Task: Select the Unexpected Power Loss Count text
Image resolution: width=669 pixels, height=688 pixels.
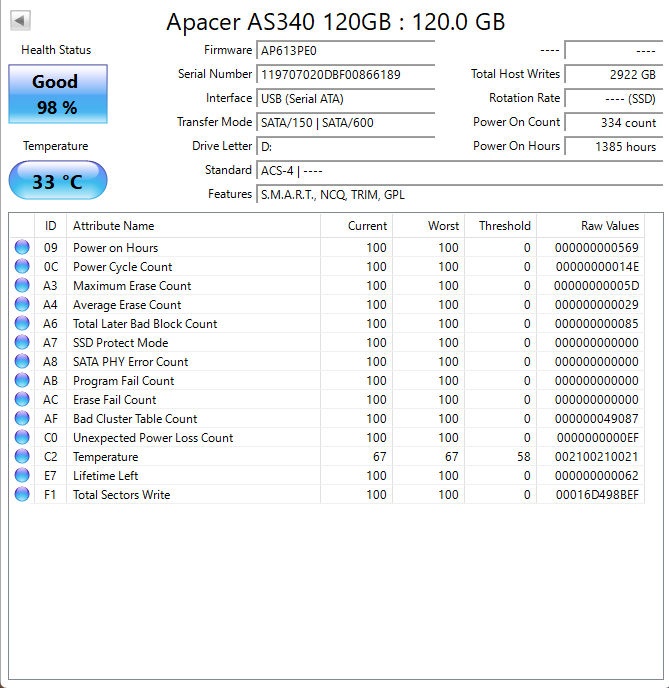Action: (x=153, y=438)
